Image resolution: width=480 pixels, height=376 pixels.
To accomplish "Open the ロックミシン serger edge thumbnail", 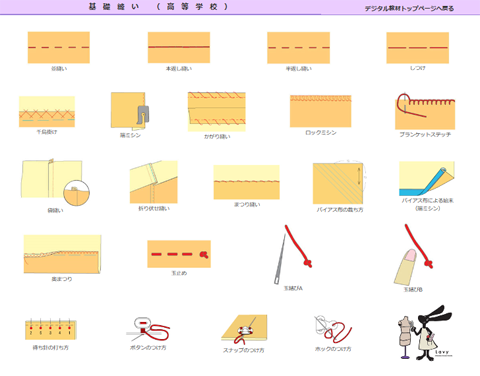I will tap(320, 111).
